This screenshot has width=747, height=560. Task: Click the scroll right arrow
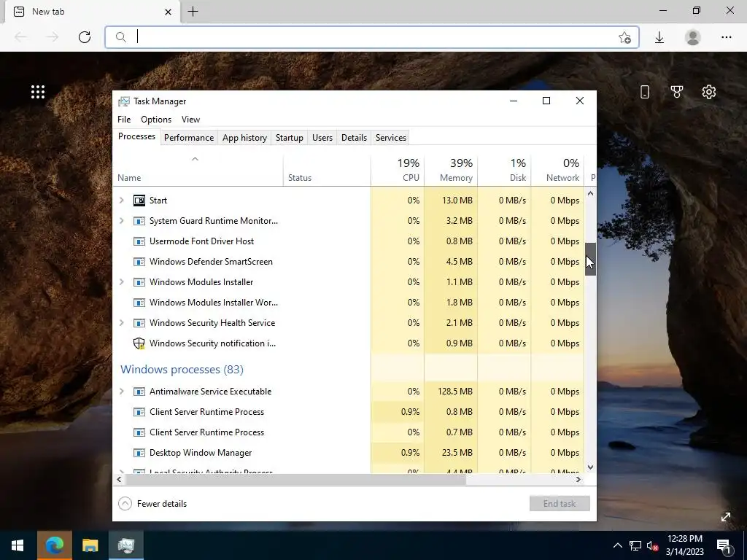(x=578, y=480)
